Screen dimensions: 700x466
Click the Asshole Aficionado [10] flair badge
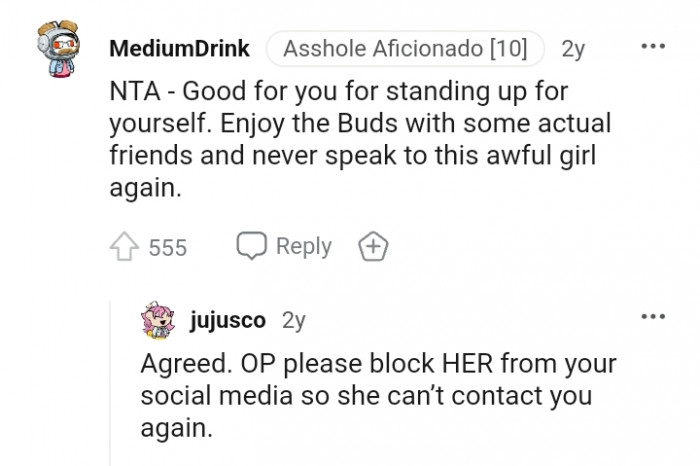coord(405,48)
